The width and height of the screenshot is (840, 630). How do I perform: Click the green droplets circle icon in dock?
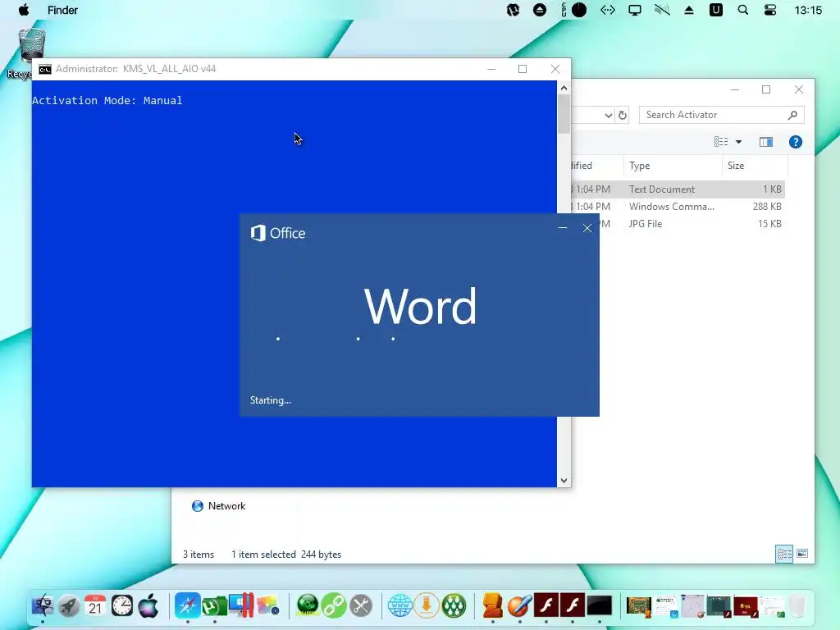pos(453,606)
